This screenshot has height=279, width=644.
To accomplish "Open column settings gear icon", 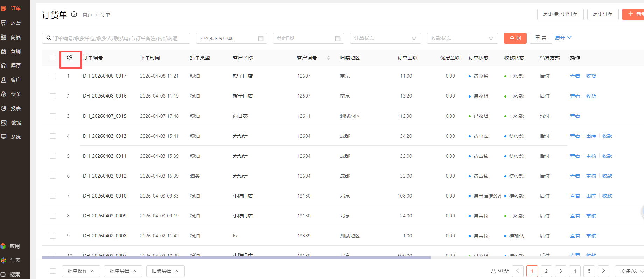I will [x=70, y=57].
